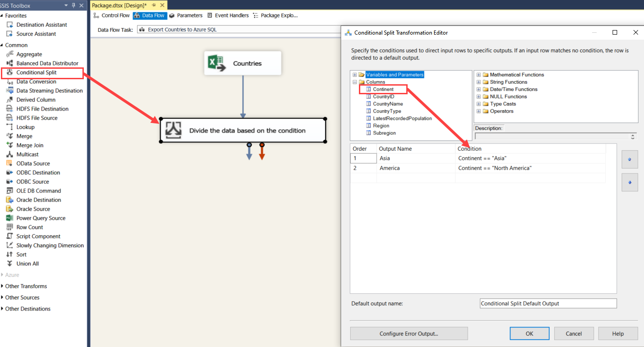The height and width of the screenshot is (347, 644).
Task: Open the SSIS Toolbox panel options dropdown
Action: pyautogui.click(x=66, y=5)
